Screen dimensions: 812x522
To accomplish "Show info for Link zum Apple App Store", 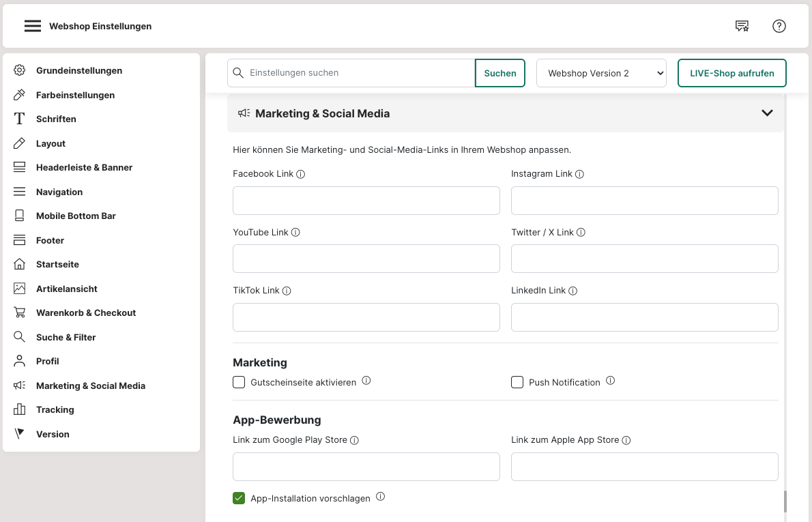I will (x=626, y=440).
